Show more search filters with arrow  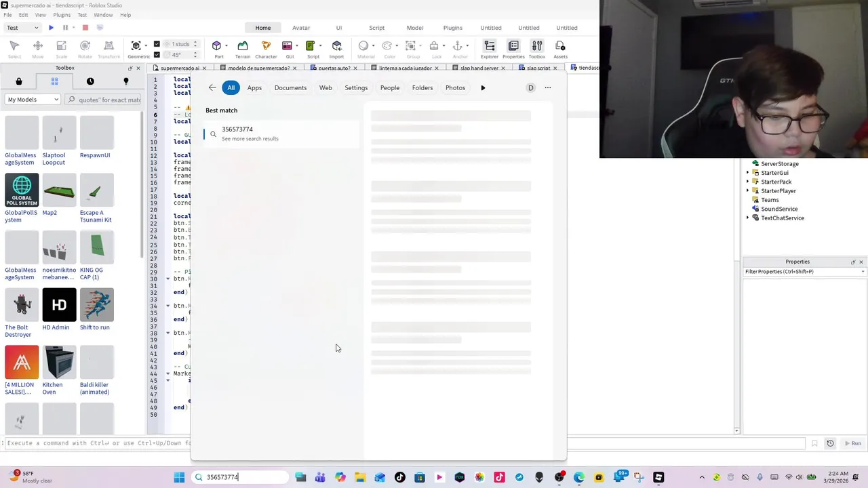click(x=483, y=87)
